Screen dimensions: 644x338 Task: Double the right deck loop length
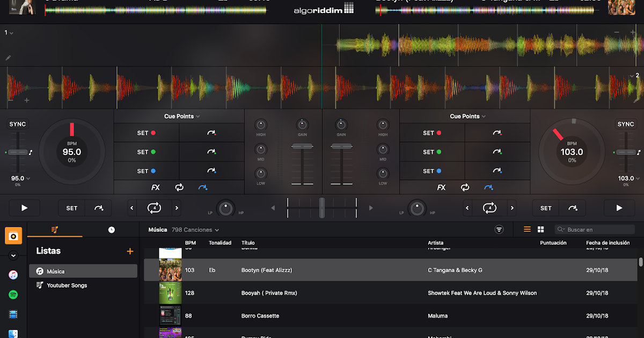click(511, 208)
